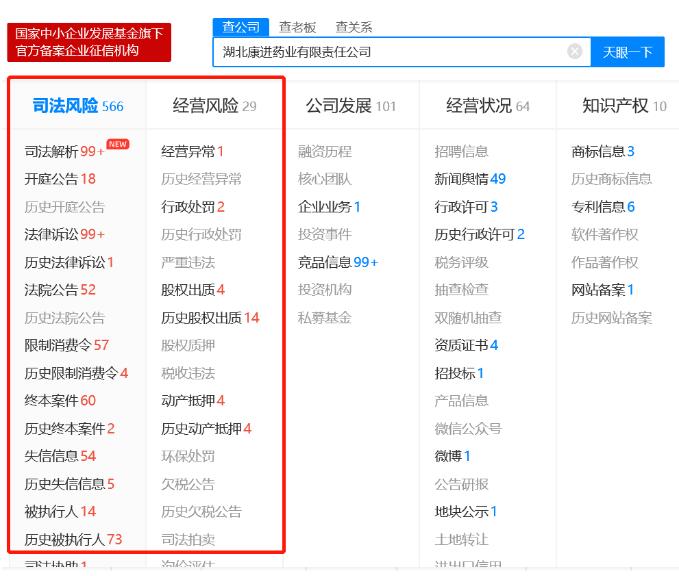Open the 司法风险 566 category header
The image size is (679, 576).
77,106
